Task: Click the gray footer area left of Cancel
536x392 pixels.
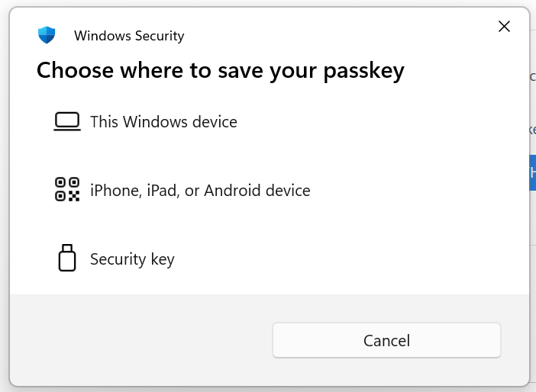Action: click(x=137, y=340)
